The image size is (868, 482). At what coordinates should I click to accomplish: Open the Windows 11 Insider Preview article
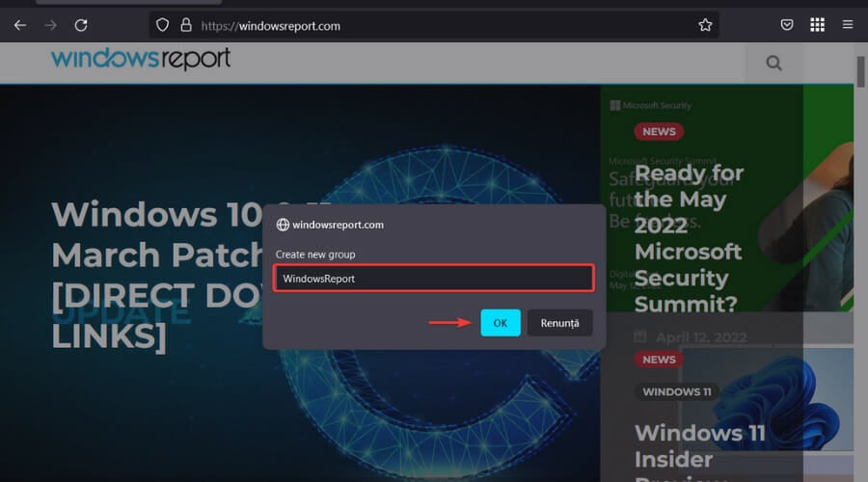click(x=700, y=451)
